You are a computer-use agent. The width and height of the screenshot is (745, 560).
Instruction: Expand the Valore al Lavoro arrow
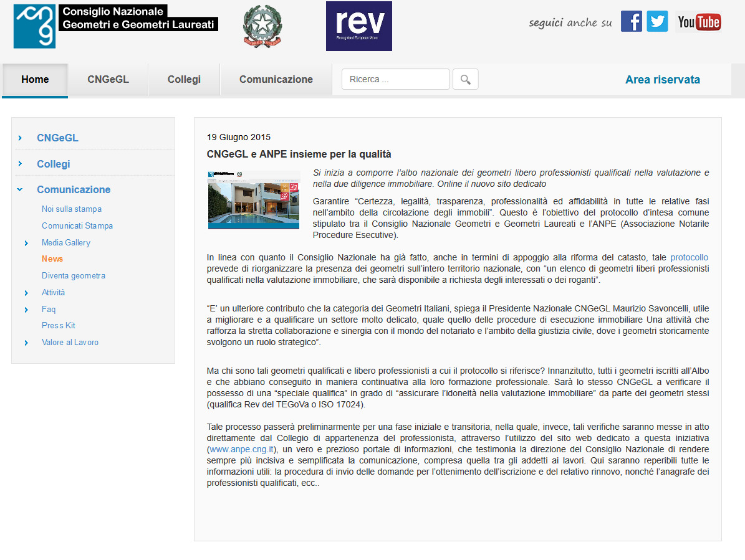(x=27, y=343)
